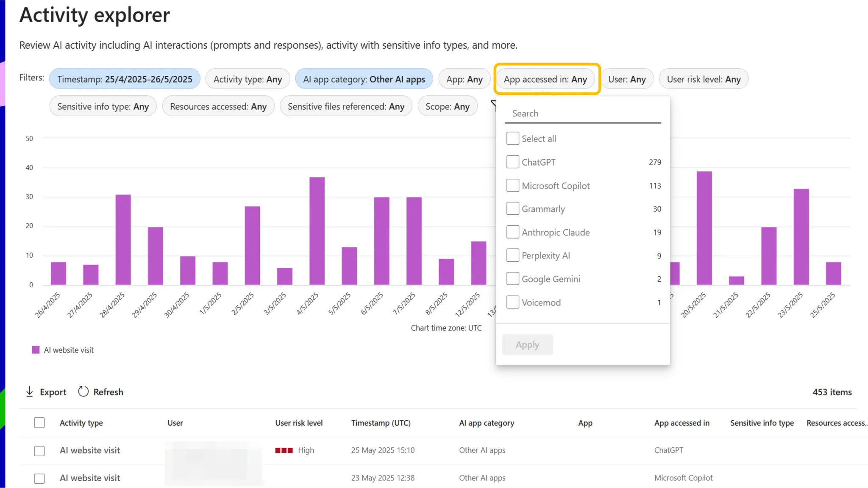Sort by Timestamp (UTC) column header

pyautogui.click(x=381, y=423)
